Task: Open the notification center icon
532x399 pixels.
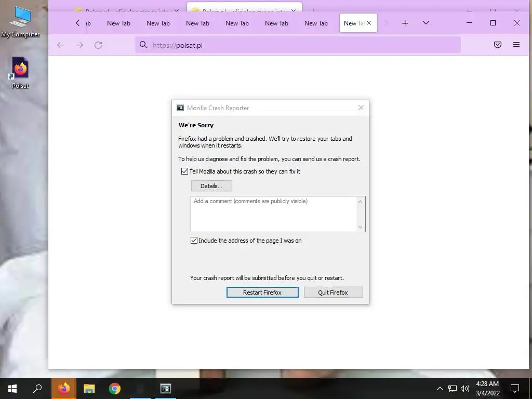Action: tap(515, 389)
